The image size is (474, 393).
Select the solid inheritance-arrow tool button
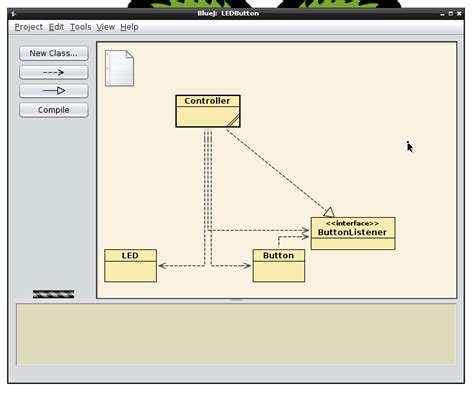[x=54, y=91]
